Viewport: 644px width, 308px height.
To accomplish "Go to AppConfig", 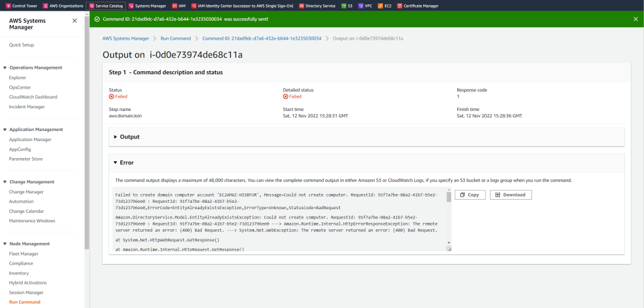I will pyautogui.click(x=20, y=149).
